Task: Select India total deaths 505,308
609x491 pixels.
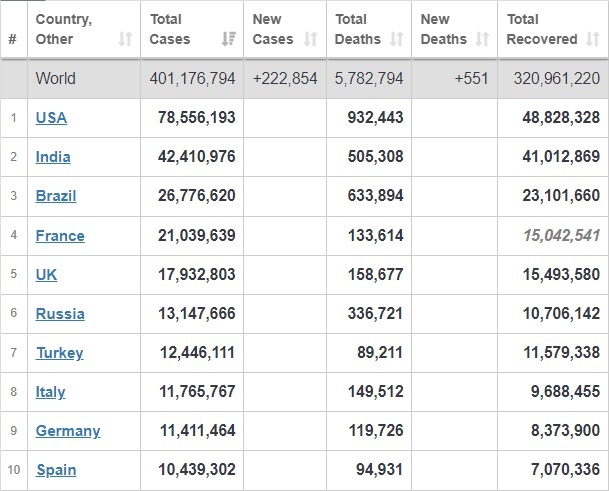Action: click(376, 157)
